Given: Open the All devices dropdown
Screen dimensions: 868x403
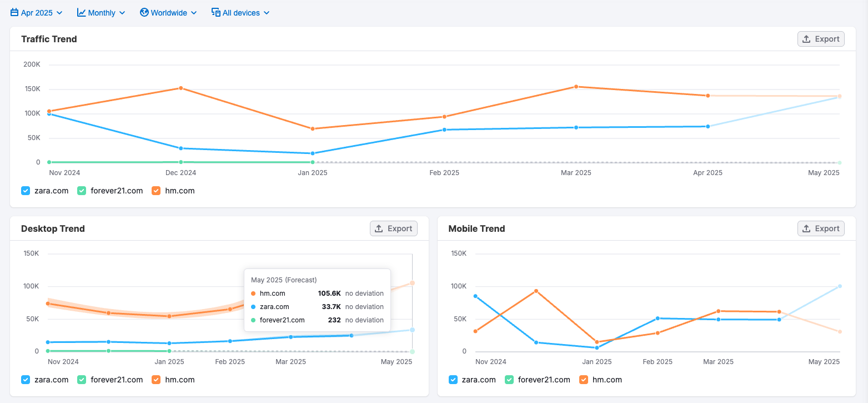Looking at the screenshot, I should (240, 12).
